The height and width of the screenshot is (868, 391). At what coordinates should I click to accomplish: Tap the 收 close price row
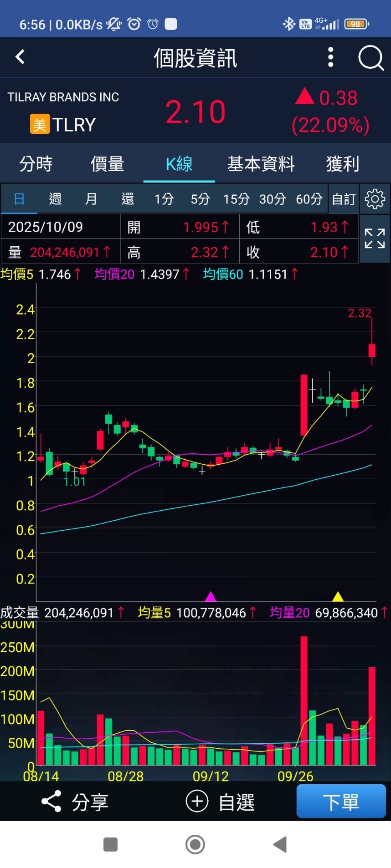(299, 252)
